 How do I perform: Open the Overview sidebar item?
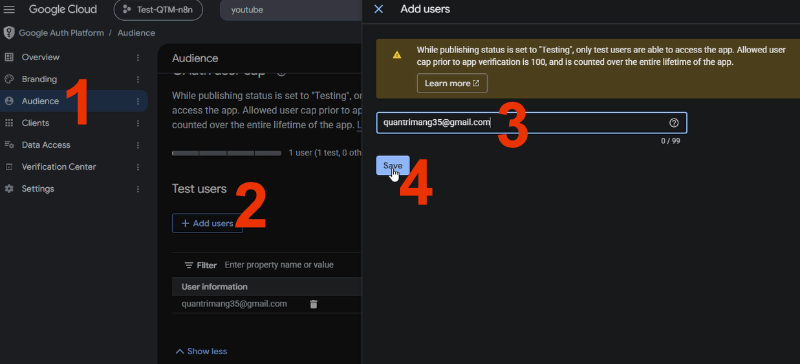[x=74, y=57]
